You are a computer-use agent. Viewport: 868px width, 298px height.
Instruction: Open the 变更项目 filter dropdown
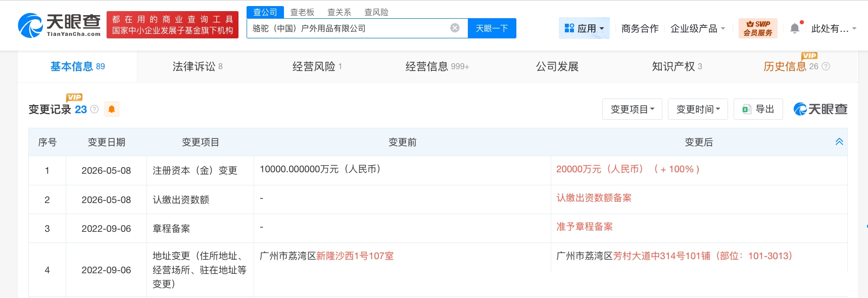click(632, 109)
